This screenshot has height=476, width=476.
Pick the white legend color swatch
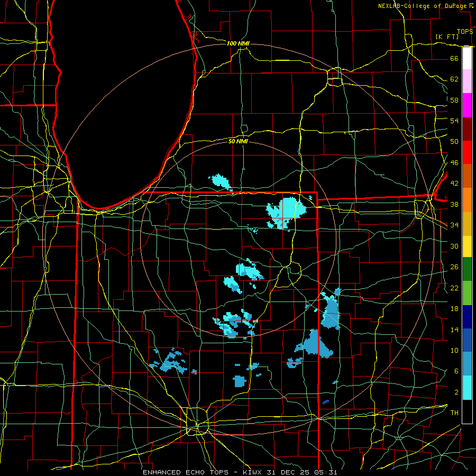coord(467,58)
